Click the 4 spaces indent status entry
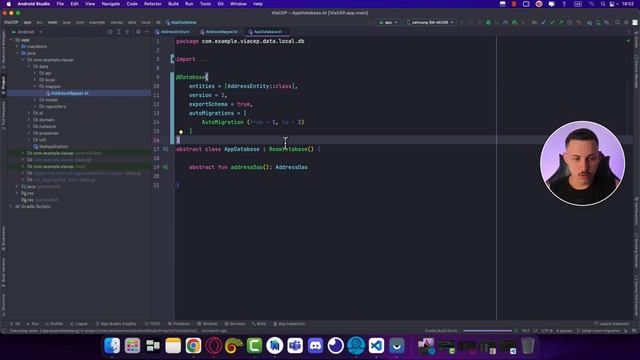The image size is (640, 360). click(x=564, y=331)
